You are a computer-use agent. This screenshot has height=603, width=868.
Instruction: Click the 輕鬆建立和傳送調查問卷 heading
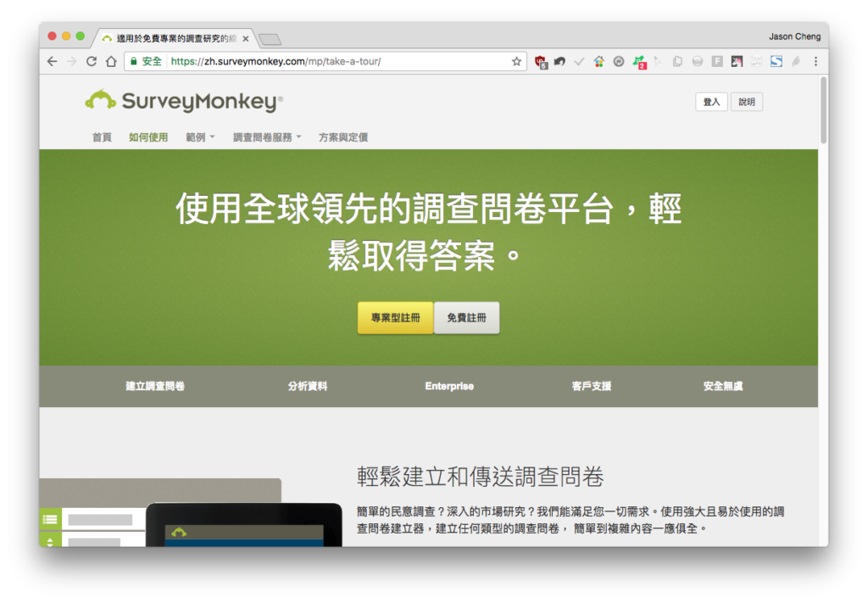480,477
